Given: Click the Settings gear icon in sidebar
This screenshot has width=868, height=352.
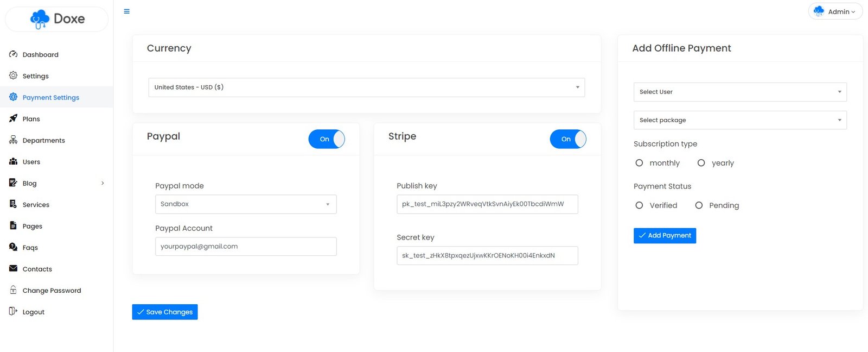Looking at the screenshot, I should [x=13, y=76].
